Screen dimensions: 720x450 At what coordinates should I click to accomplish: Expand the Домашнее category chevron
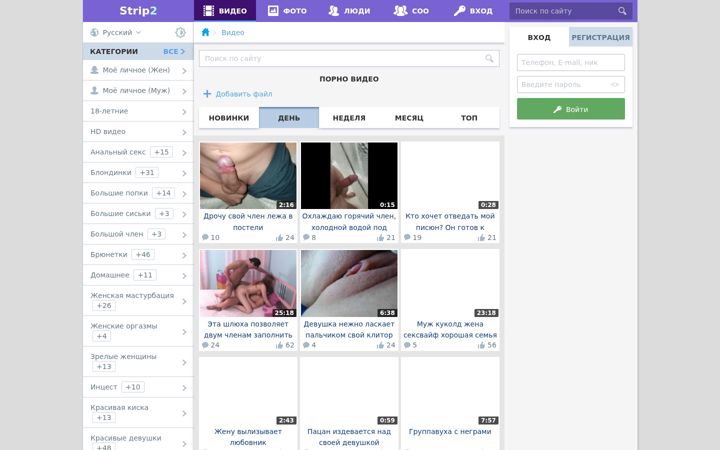(x=184, y=276)
